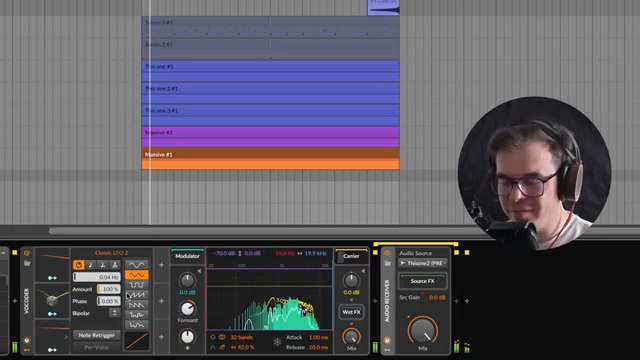Collapse Carrier section using speaker arrow
The image size is (640, 360).
363,271
